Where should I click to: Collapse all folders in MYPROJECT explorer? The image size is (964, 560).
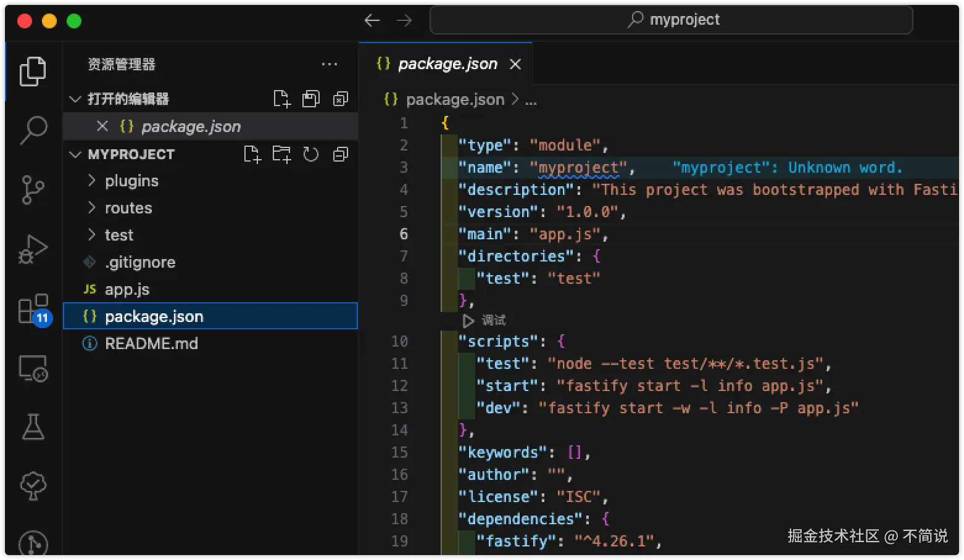click(341, 154)
